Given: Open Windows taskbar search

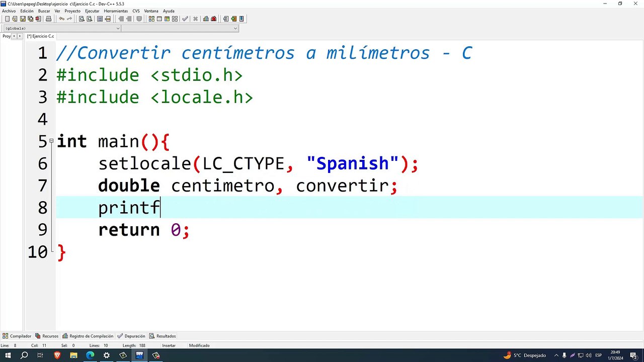Looking at the screenshot, I should click(24, 355).
